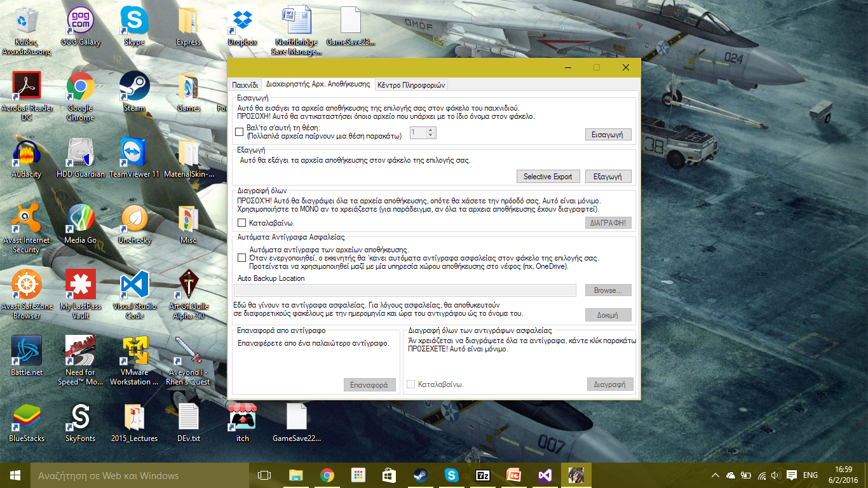Decrease the slot number with the down arrow
This screenshot has height=488, width=868.
click(431, 135)
